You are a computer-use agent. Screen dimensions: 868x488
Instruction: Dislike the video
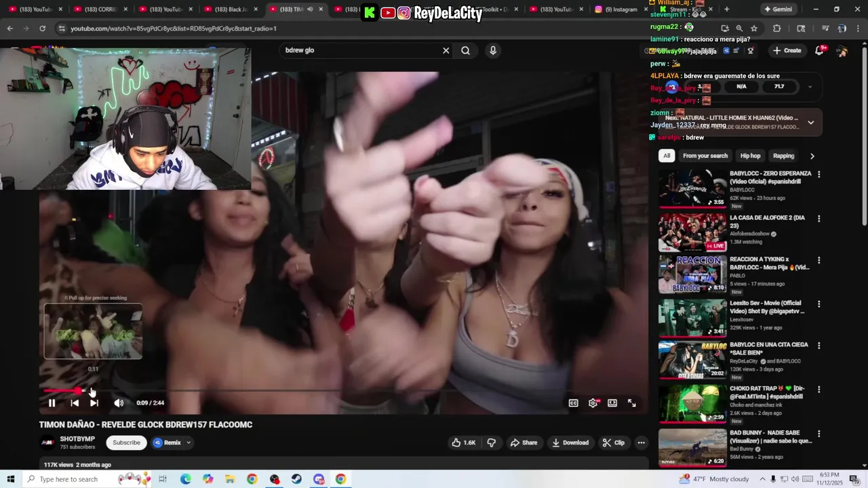492,443
